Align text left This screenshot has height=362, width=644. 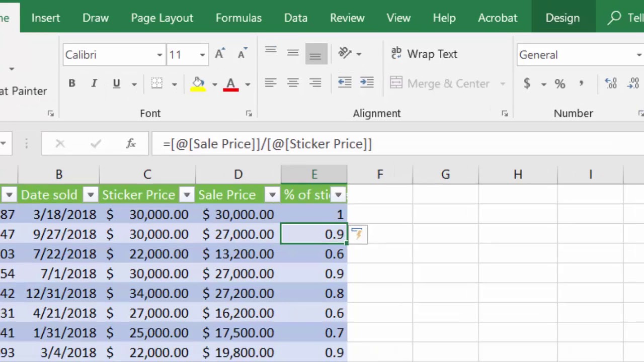point(271,83)
